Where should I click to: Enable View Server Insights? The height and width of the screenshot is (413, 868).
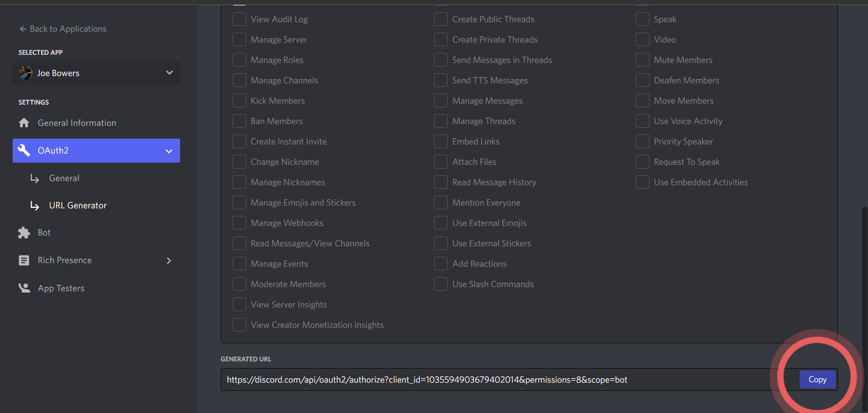pos(239,304)
